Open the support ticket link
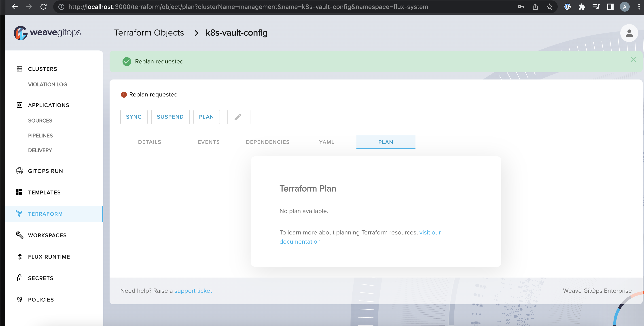The image size is (644, 326). click(193, 291)
